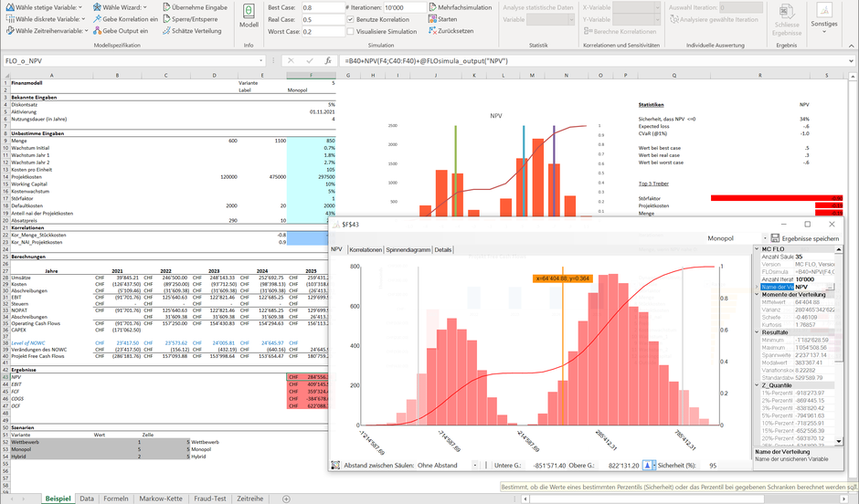Click the formula bar cancel X icon
The width and height of the screenshot is (859, 504).
291,61
